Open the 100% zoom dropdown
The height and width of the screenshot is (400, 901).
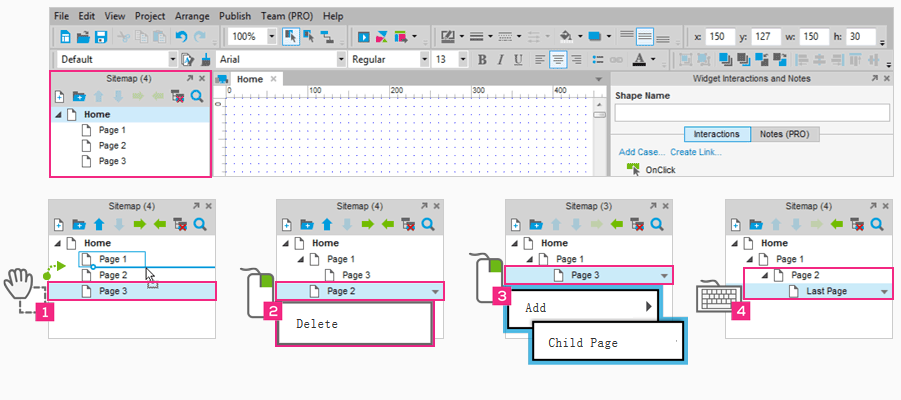(273, 37)
